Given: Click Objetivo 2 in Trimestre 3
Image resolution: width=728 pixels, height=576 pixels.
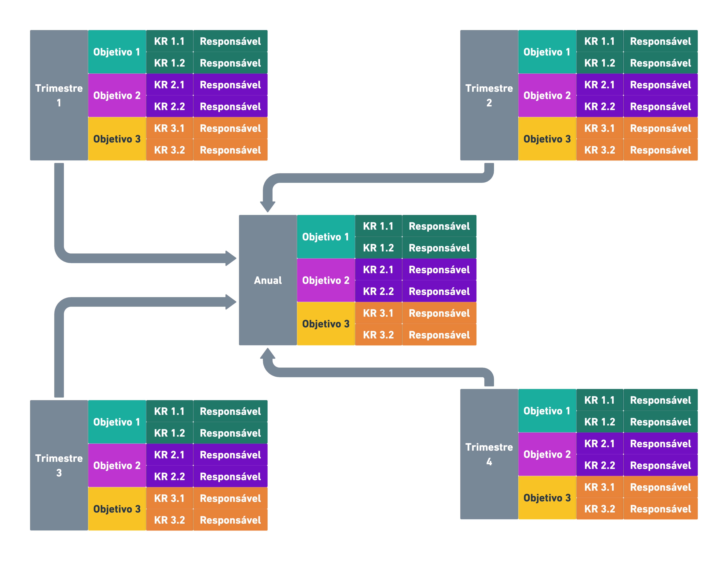Looking at the screenshot, I should pyautogui.click(x=117, y=465).
